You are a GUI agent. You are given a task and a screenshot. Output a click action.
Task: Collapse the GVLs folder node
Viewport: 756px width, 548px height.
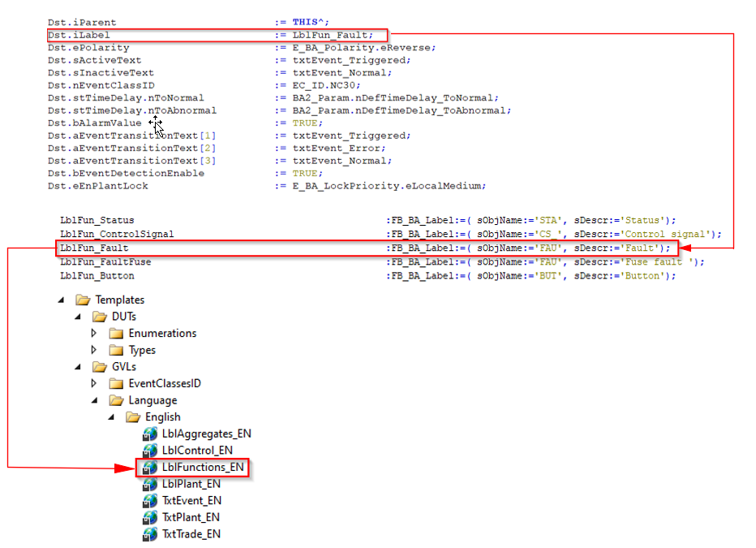coord(78,367)
